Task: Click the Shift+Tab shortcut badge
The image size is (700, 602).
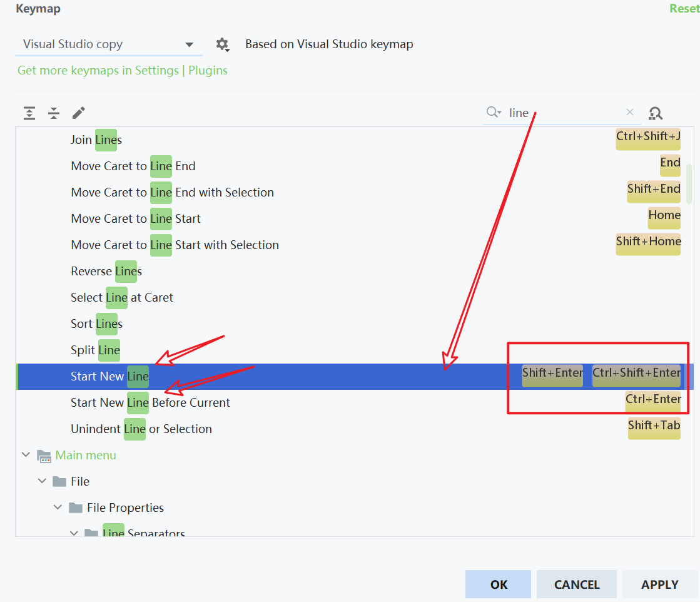Action: tap(654, 429)
